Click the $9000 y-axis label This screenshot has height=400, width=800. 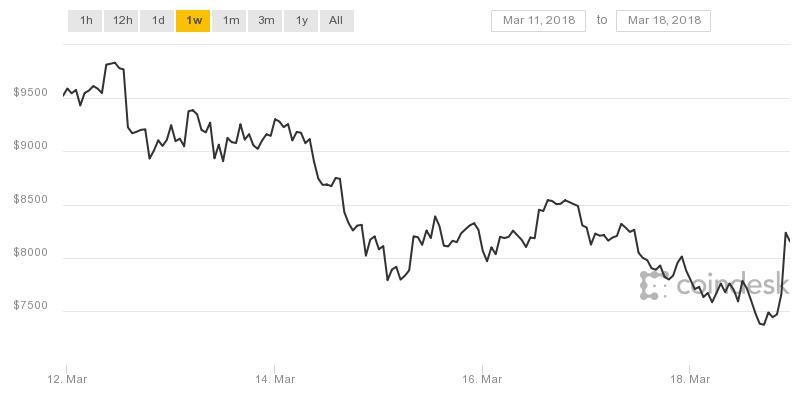[30, 146]
